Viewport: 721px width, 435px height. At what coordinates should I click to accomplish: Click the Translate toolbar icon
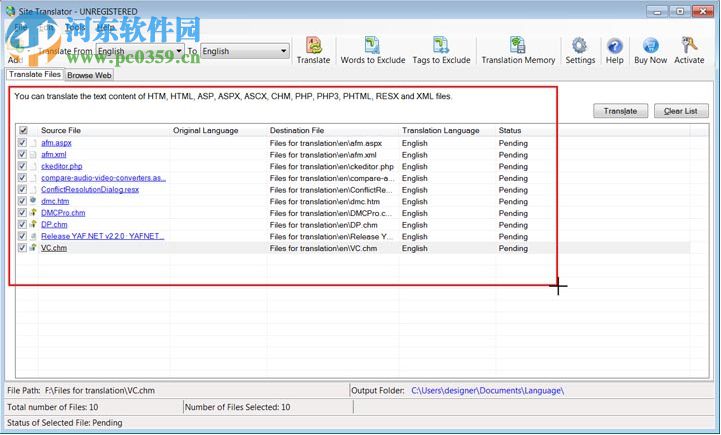pyautogui.click(x=314, y=50)
